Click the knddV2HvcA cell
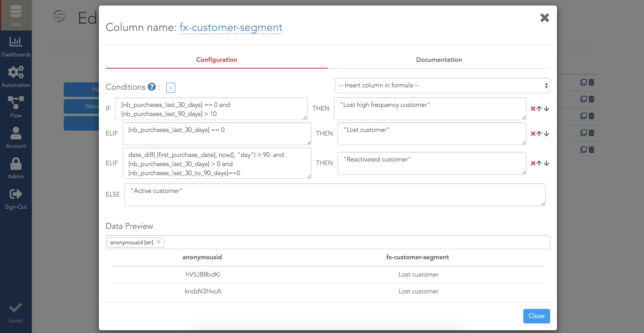The width and height of the screenshot is (644, 333). (203, 291)
